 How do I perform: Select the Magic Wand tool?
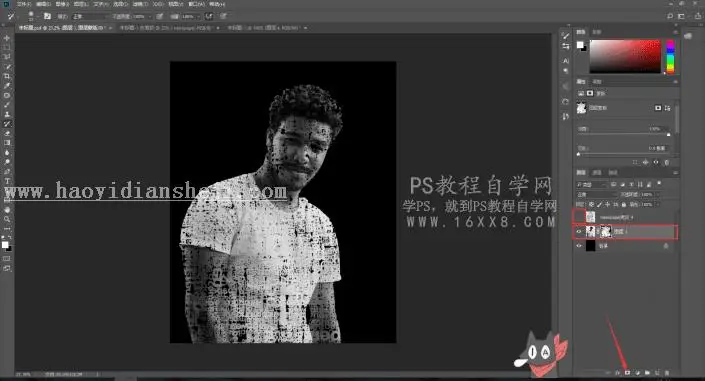[x=7, y=67]
